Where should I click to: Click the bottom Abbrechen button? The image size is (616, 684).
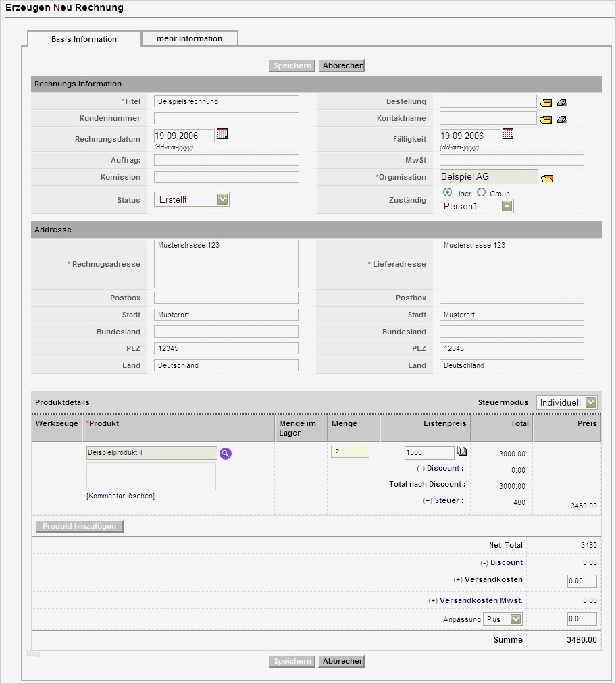point(341,661)
